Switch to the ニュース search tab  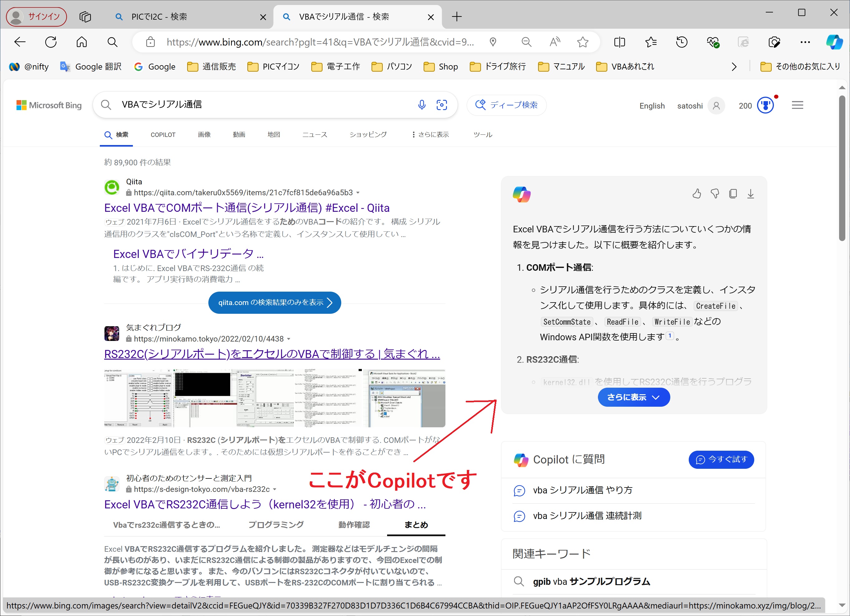coord(315,134)
